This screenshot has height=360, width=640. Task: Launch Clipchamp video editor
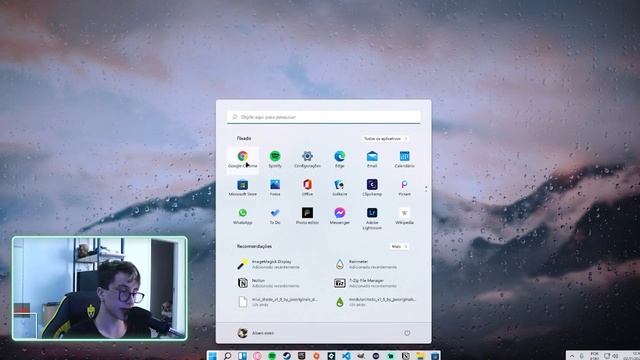point(372,188)
